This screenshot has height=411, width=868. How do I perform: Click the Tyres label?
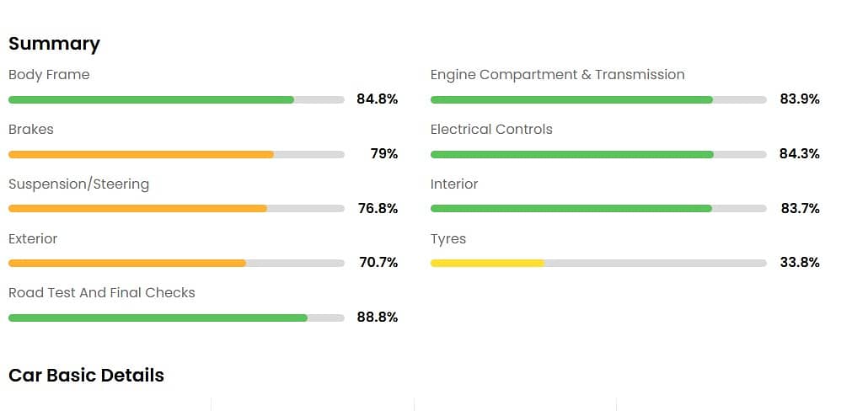pos(448,238)
